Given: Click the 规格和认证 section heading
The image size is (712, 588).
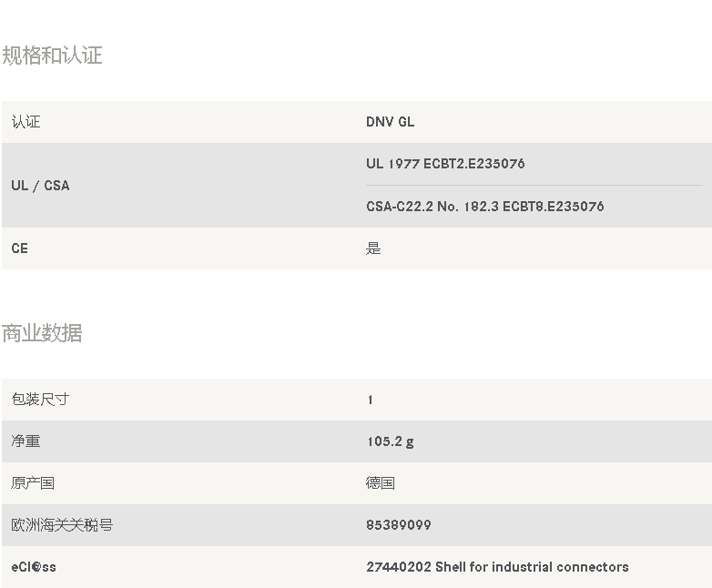Looking at the screenshot, I should pos(52,56).
